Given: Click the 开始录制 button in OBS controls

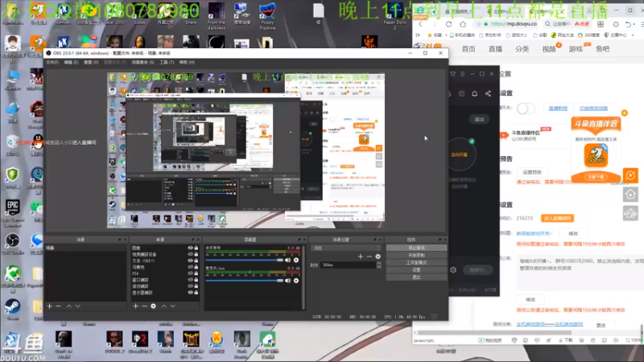Looking at the screenshot, I should click(x=416, y=255).
